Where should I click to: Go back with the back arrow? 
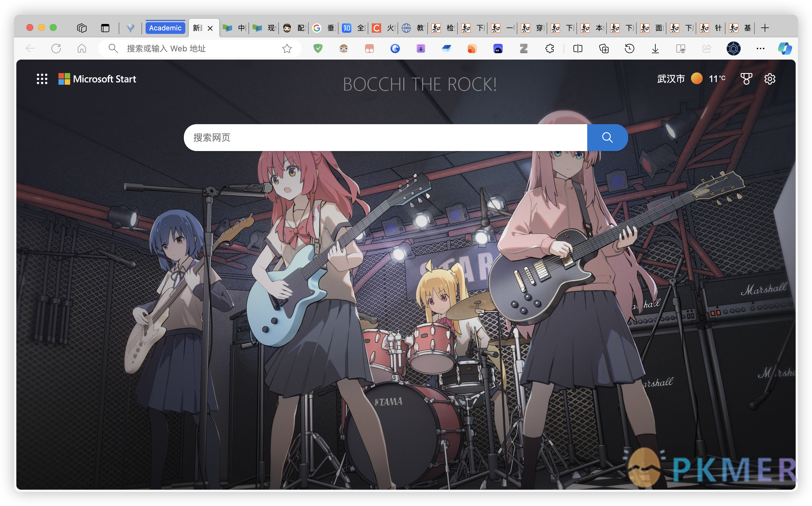pyautogui.click(x=30, y=48)
